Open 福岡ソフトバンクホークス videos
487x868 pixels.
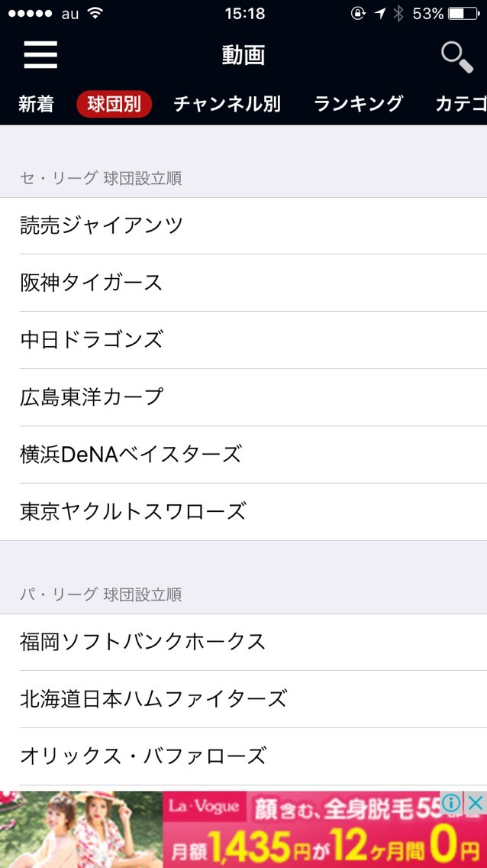point(243,642)
